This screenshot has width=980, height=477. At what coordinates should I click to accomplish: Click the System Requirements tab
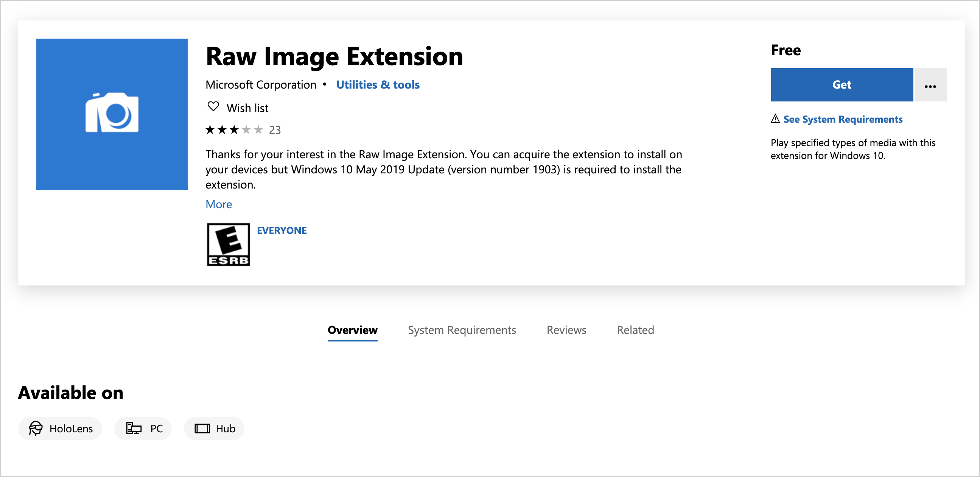[462, 329]
